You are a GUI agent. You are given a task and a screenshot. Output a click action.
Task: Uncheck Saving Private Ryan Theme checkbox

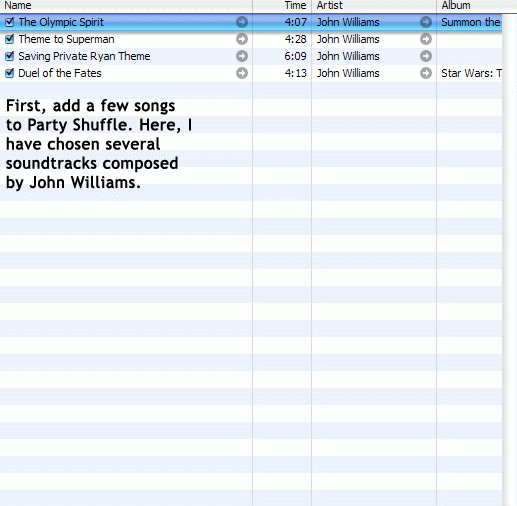click(10, 56)
